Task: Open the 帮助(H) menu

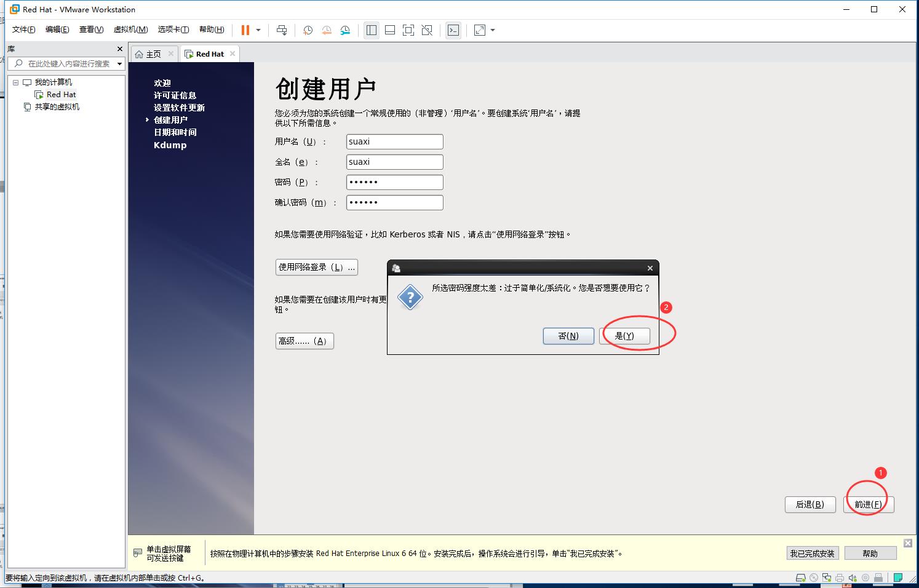Action: pos(212,30)
